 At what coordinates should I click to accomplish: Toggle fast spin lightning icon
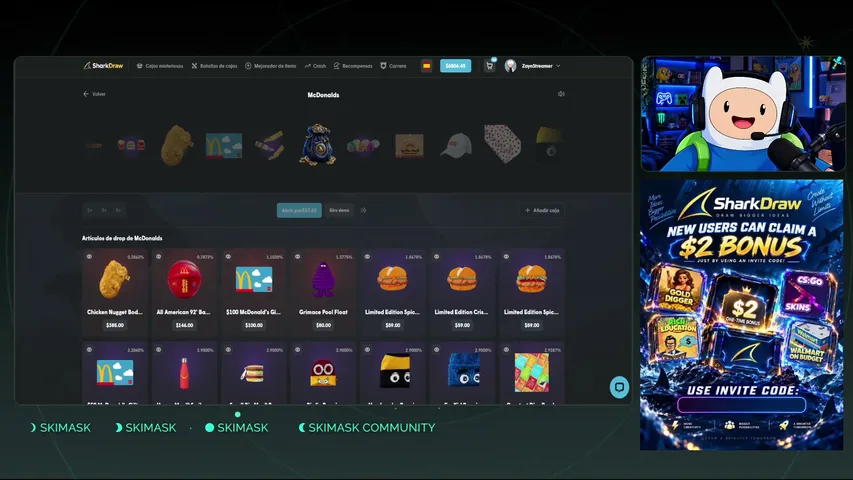(363, 210)
